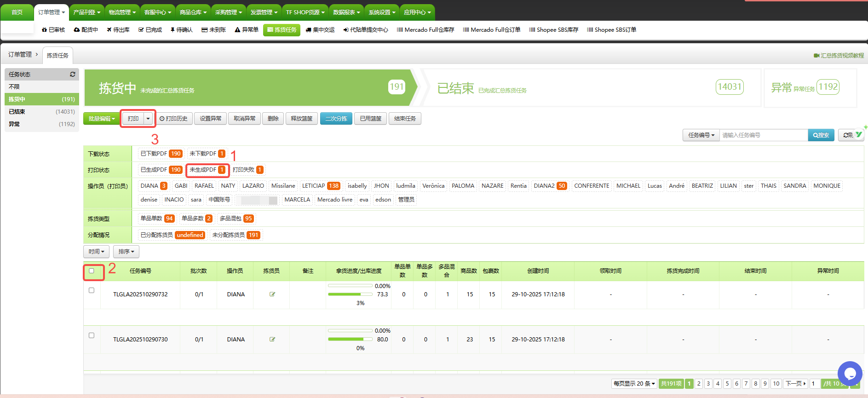
Task: Click the 搜索 magnifier search button
Action: point(821,135)
